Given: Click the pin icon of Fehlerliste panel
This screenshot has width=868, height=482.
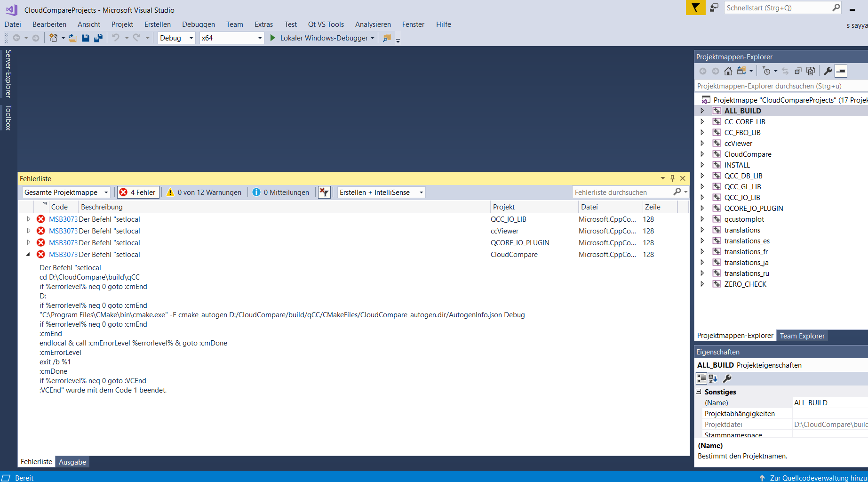Looking at the screenshot, I should pyautogui.click(x=672, y=178).
